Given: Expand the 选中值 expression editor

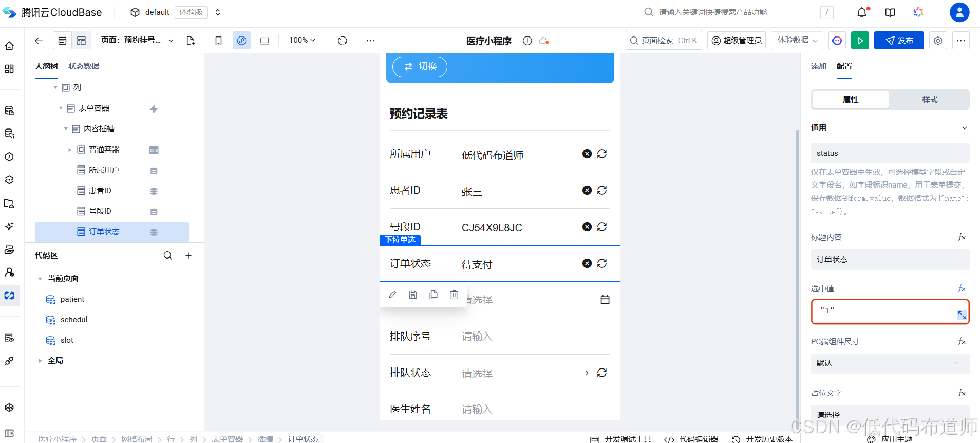Looking at the screenshot, I should pyautogui.click(x=962, y=315).
